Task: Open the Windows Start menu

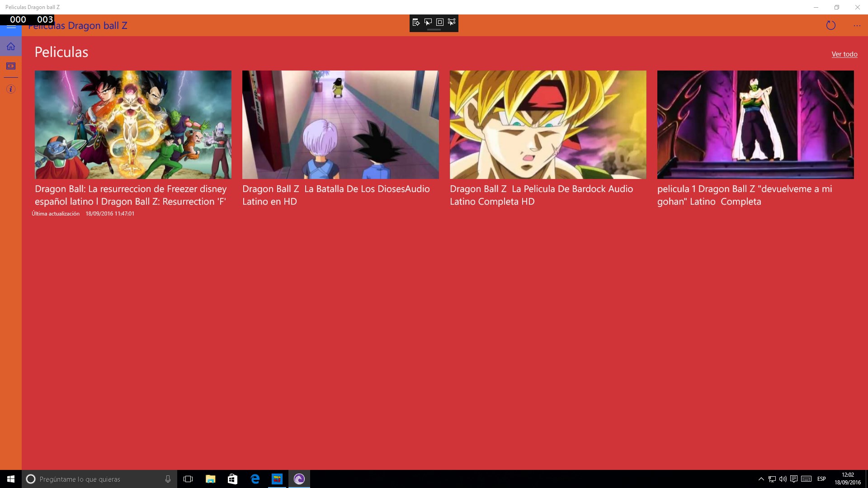Action: [11, 479]
